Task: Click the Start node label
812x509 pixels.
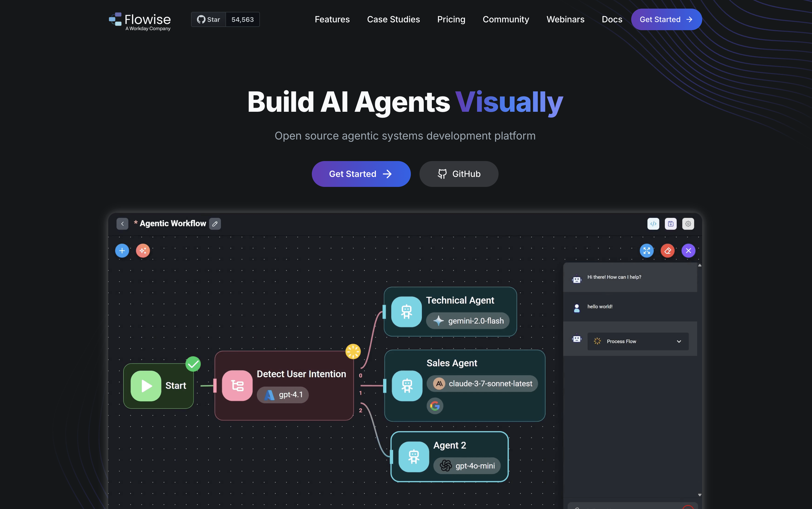Action: (175, 386)
